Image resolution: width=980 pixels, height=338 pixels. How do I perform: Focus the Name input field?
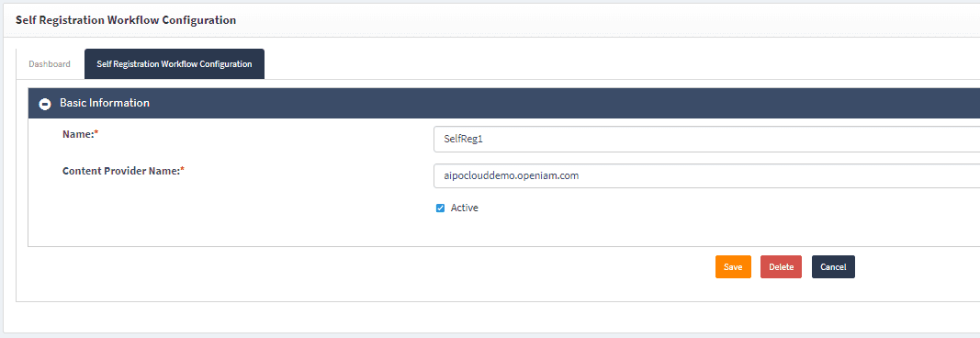tap(707, 140)
